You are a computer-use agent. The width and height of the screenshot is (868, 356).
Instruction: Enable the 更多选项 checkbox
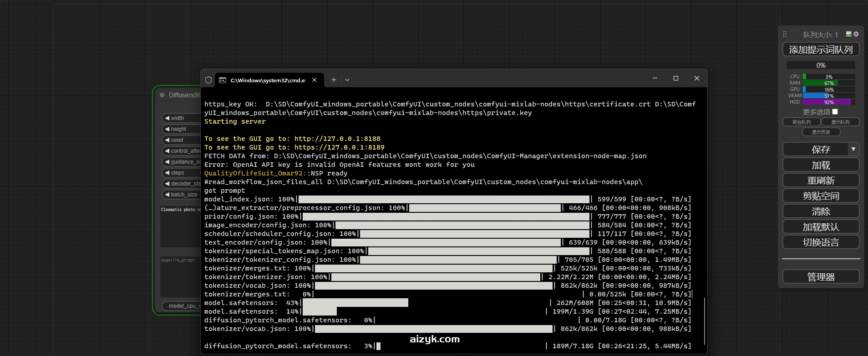(835, 112)
